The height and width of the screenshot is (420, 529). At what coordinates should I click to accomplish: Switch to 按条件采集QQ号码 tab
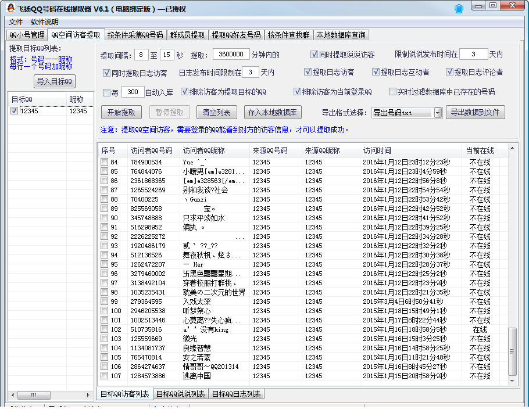pos(135,35)
